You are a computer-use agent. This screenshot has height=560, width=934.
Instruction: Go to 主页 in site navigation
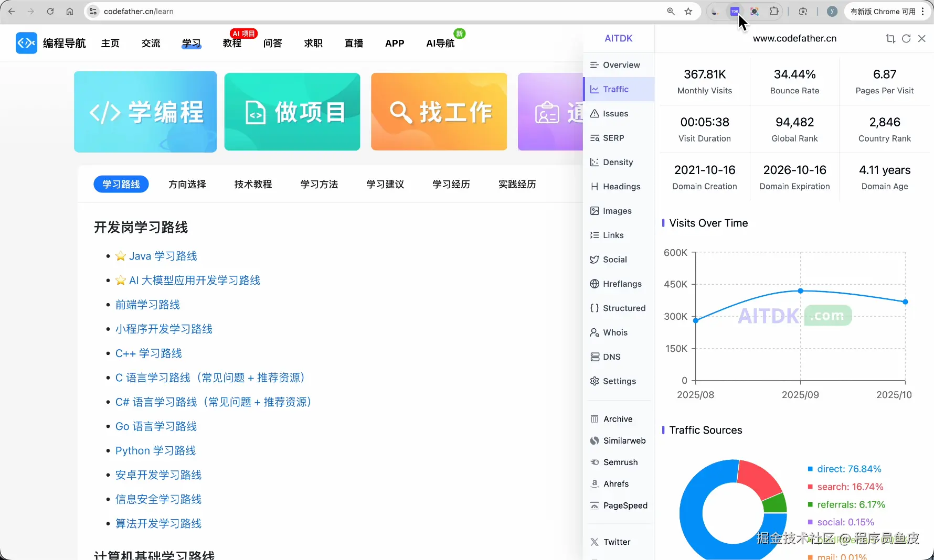coord(110,43)
